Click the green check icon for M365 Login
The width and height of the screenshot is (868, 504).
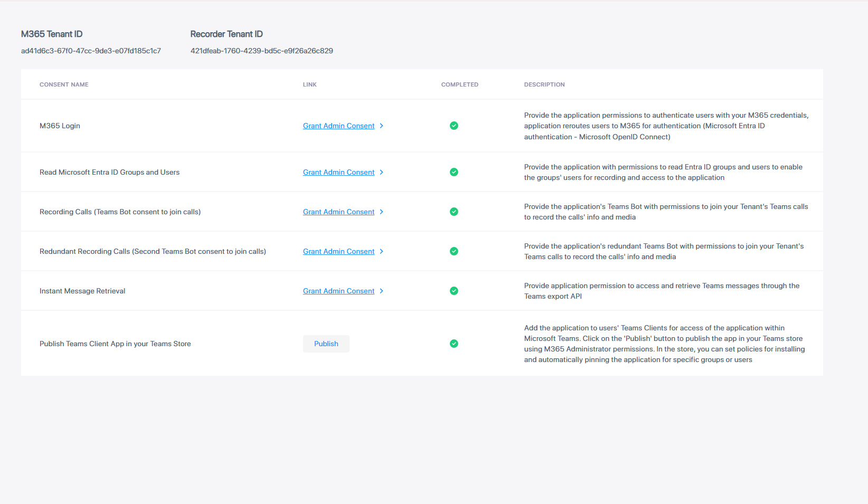click(x=454, y=126)
